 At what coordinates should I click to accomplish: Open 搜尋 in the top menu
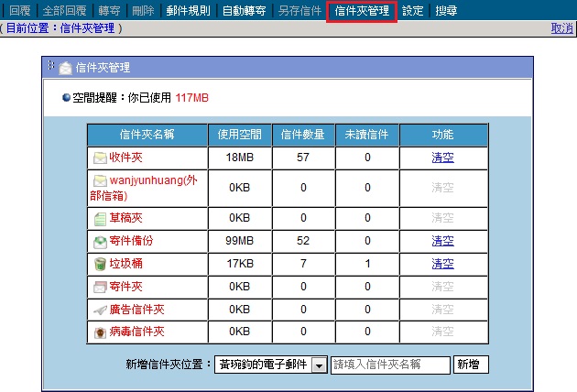(447, 12)
